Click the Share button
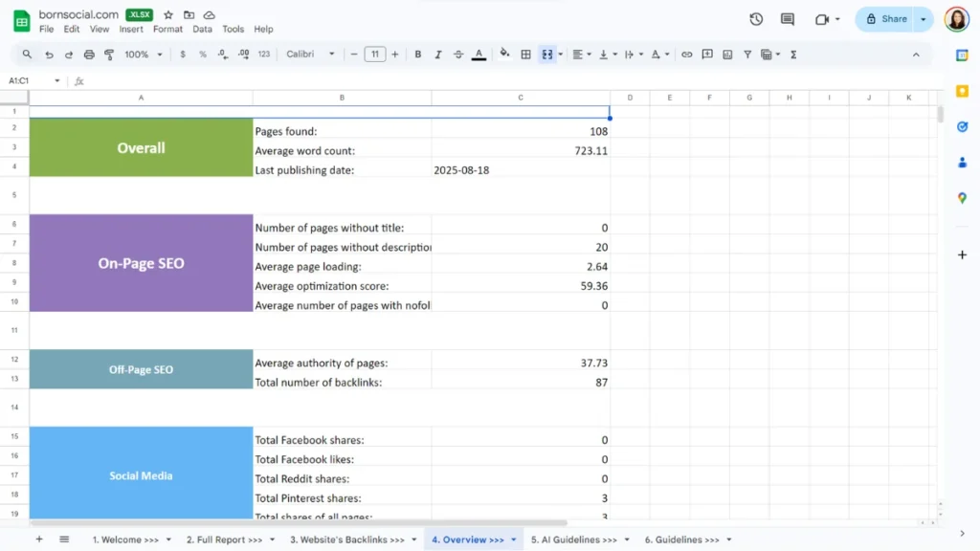 [887, 19]
